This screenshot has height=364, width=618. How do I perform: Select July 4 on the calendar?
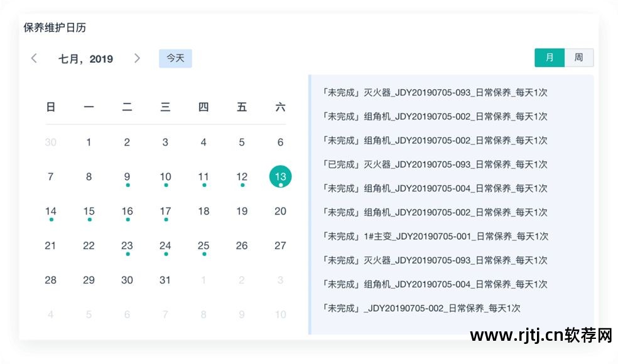coord(203,142)
